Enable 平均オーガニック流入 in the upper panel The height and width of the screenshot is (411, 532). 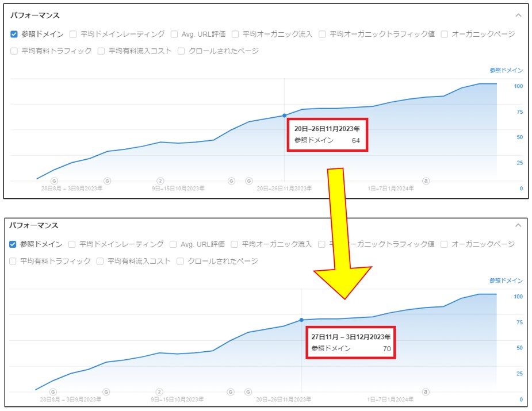[x=235, y=34]
